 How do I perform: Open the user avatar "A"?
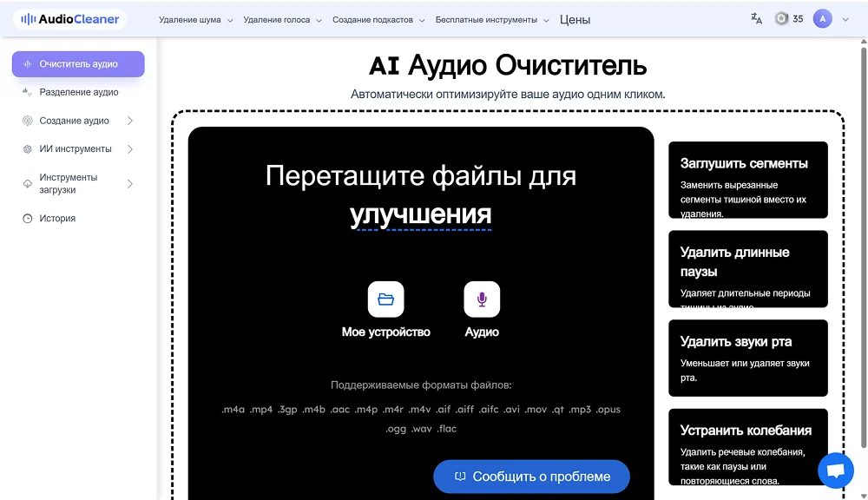tap(822, 19)
